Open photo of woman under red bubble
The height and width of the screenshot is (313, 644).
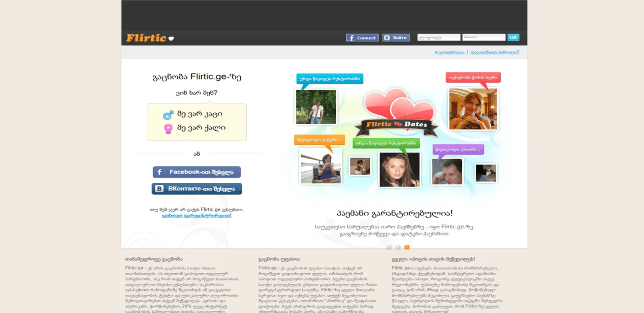pyautogui.click(x=473, y=108)
